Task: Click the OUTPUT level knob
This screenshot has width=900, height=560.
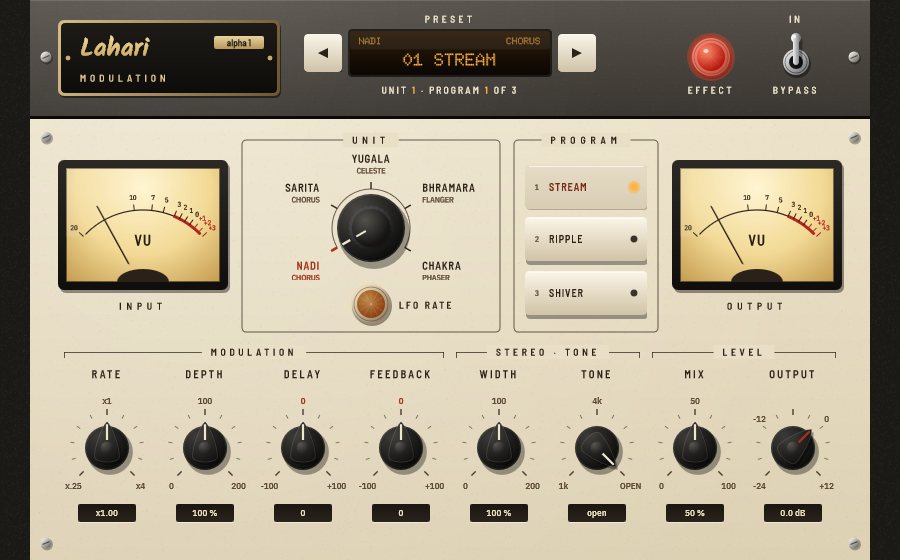Action: tap(793, 448)
